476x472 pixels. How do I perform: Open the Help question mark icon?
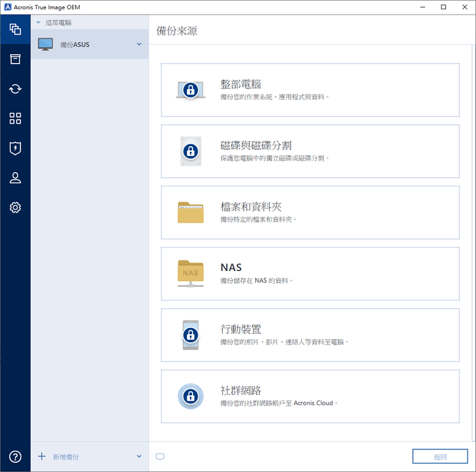click(15, 457)
